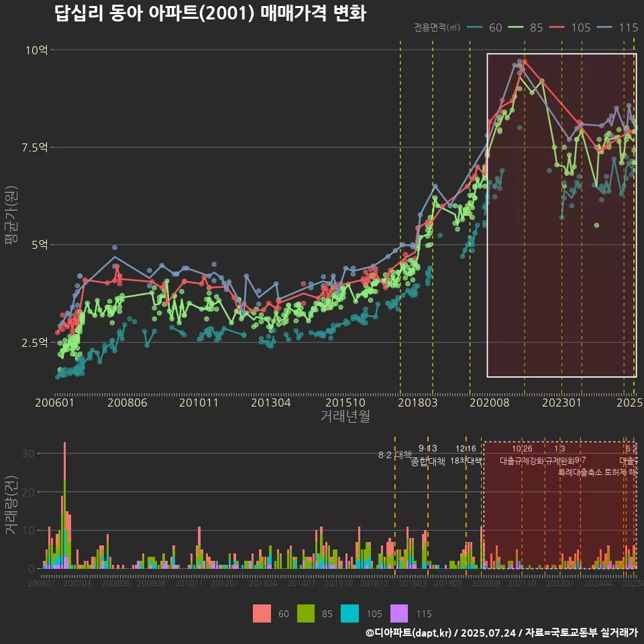Click the 전용면적(㎡) legend title
This screenshot has height=644, width=644.
pyautogui.click(x=437, y=28)
